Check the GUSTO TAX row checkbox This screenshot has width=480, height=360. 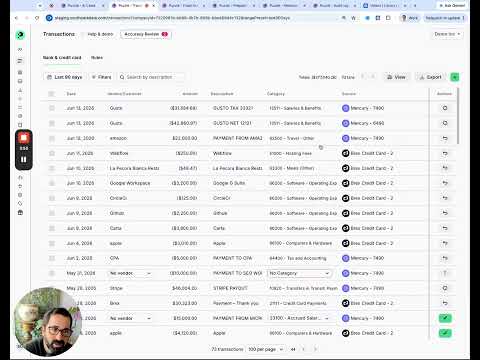click(x=52, y=108)
